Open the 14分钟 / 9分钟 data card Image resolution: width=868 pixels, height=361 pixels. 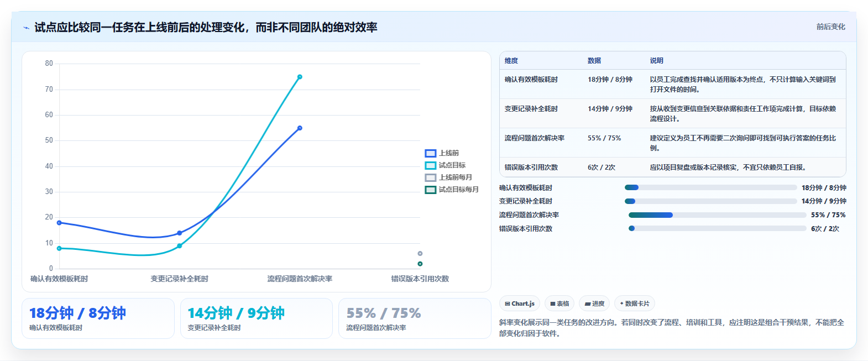point(257,318)
